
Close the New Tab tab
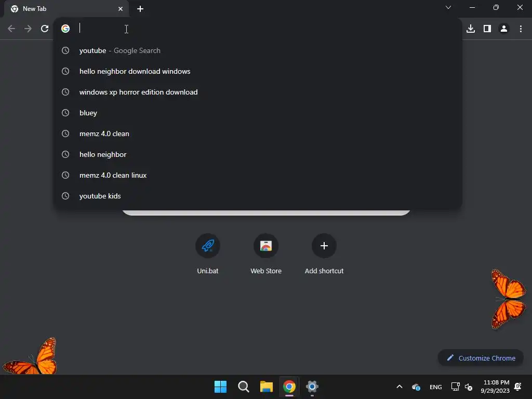[x=121, y=9]
